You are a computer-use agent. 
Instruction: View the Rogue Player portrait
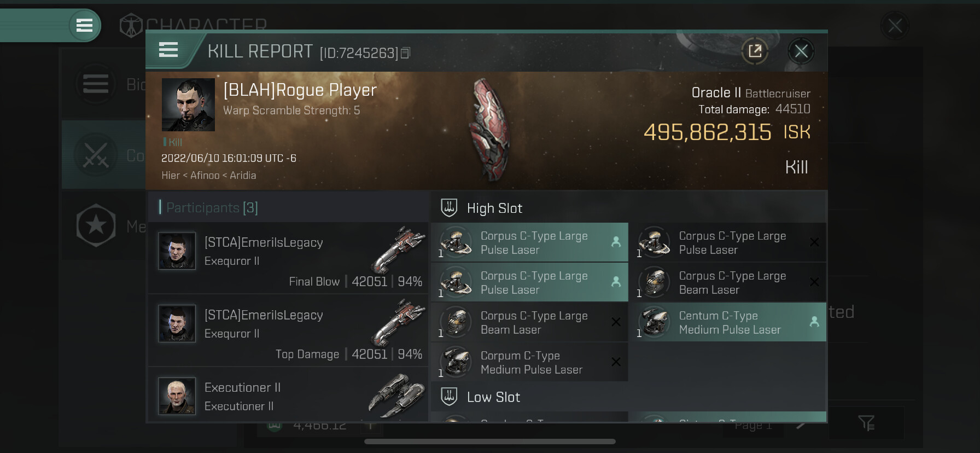[188, 104]
